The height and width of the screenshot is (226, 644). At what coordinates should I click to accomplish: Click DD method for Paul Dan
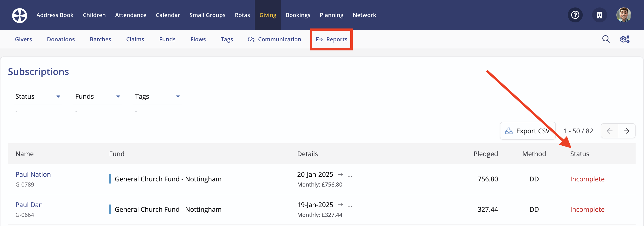pos(534,209)
